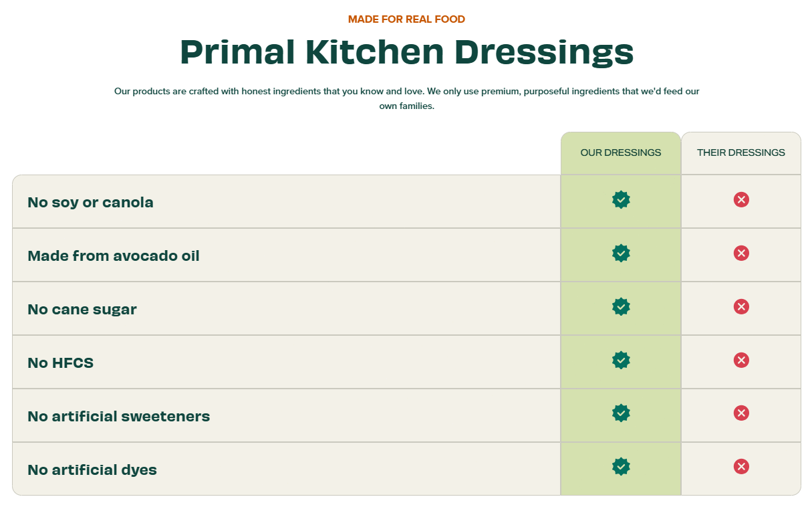Click green check badge for Made from avocado oil

point(621,253)
